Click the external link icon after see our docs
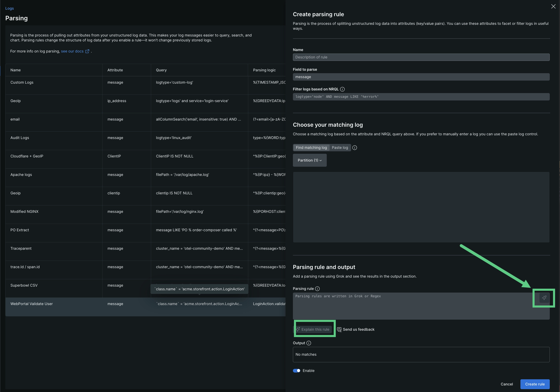The height and width of the screenshot is (392, 560). (x=88, y=51)
